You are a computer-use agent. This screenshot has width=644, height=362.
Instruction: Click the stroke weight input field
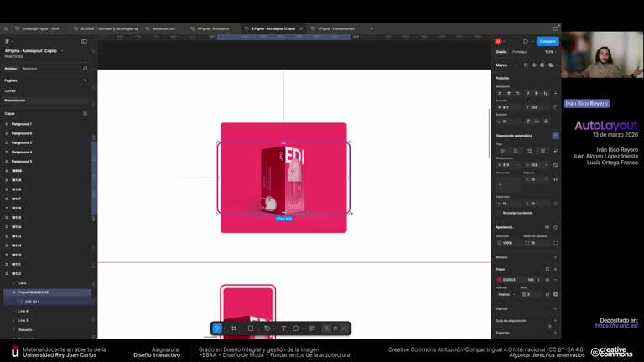pos(531,295)
